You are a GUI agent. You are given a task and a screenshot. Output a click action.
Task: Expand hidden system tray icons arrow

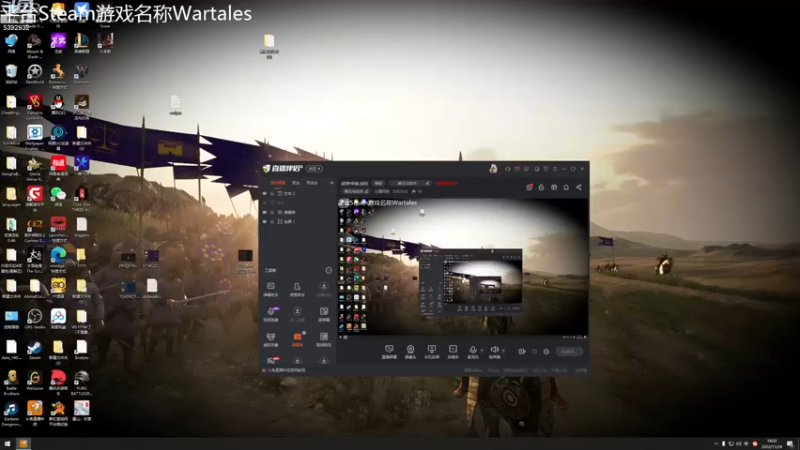(x=716, y=444)
